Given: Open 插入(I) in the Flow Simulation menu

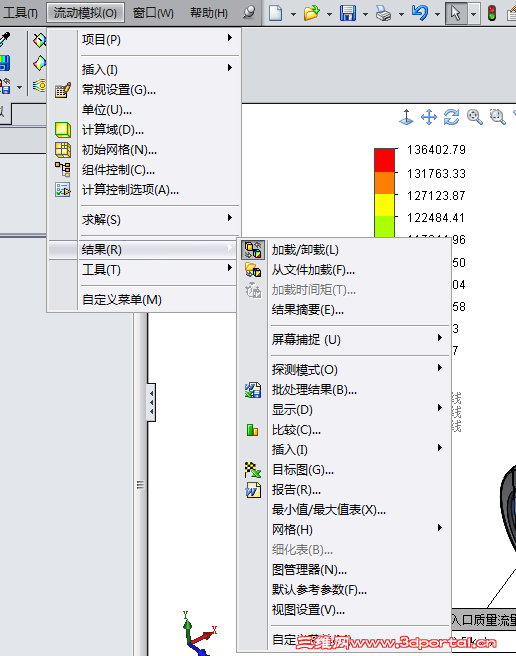Looking at the screenshot, I should coord(144,69).
